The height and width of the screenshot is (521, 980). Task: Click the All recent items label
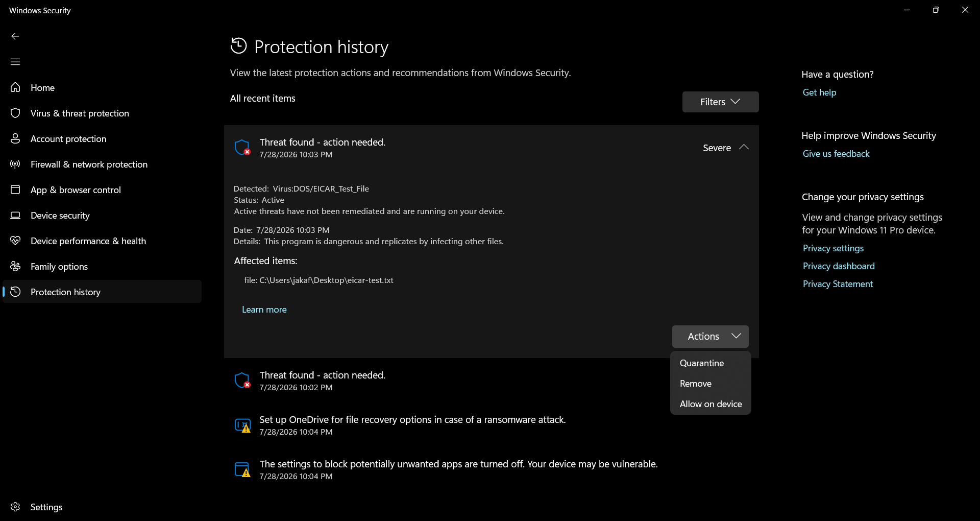(x=262, y=99)
